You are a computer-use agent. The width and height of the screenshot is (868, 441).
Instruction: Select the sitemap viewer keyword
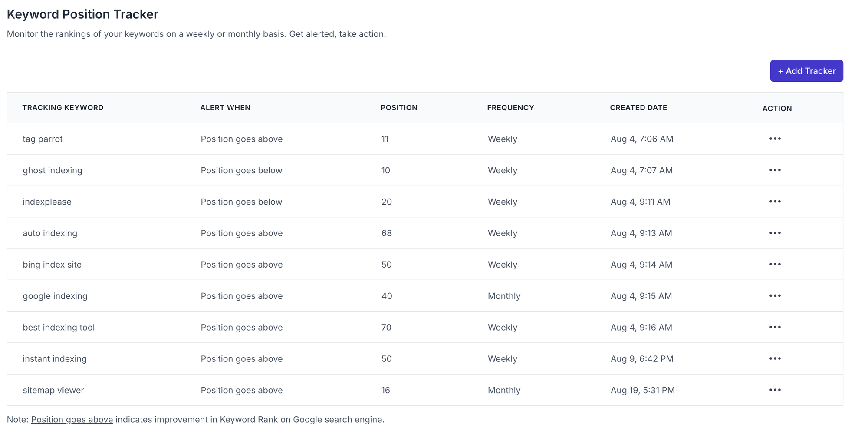coord(53,390)
